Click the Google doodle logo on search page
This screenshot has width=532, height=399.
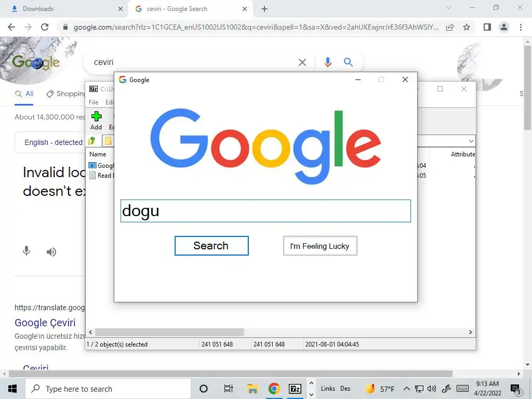(36, 62)
